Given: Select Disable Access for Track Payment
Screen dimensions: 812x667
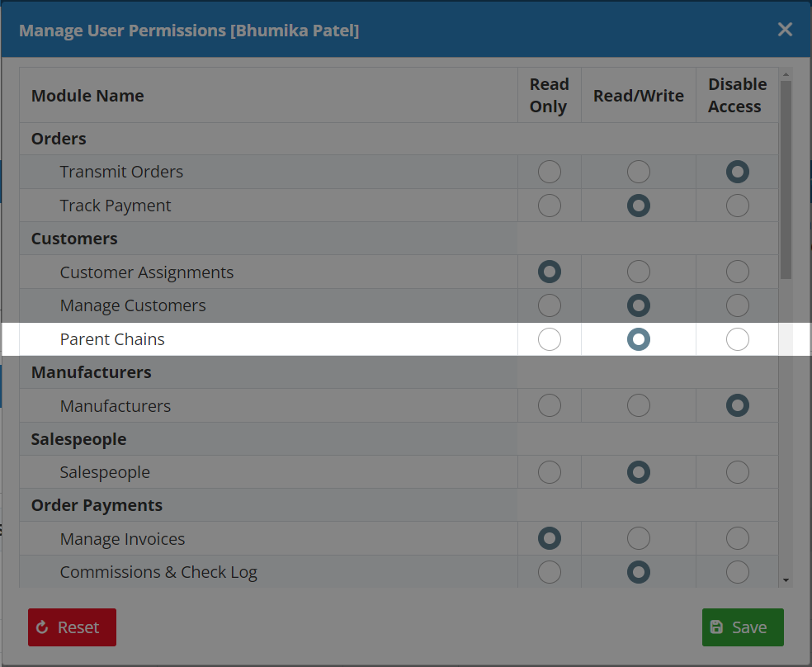Looking at the screenshot, I should [737, 206].
